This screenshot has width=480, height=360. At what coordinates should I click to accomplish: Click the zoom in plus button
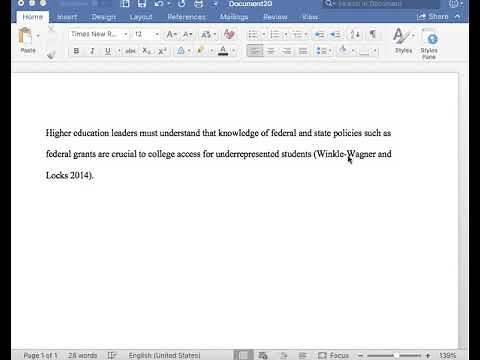(428, 356)
